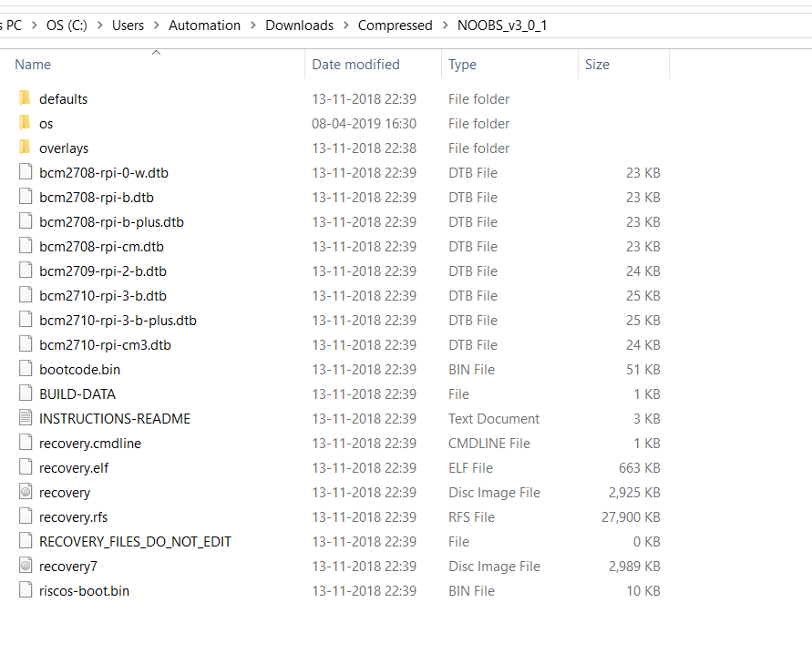The width and height of the screenshot is (812, 664).
Task: Click the BUILD-DATA file icon
Action: click(26, 393)
